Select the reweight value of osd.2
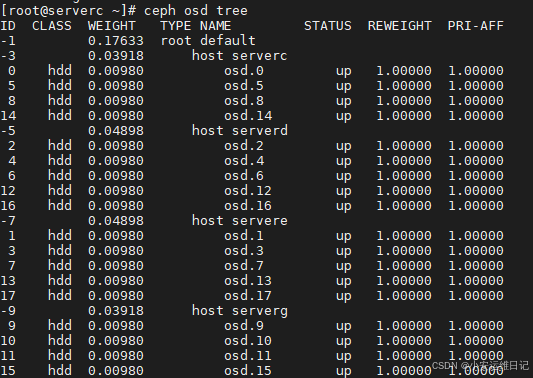 pyautogui.click(x=403, y=145)
